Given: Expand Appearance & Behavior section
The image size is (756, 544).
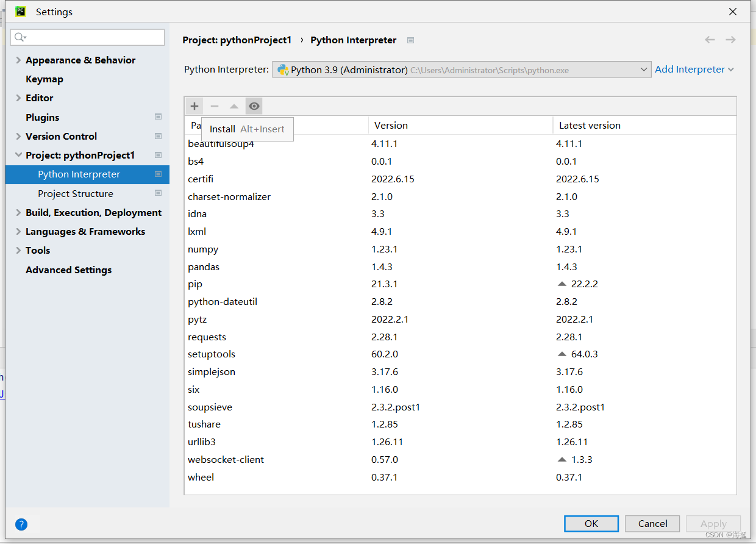Looking at the screenshot, I should [18, 60].
